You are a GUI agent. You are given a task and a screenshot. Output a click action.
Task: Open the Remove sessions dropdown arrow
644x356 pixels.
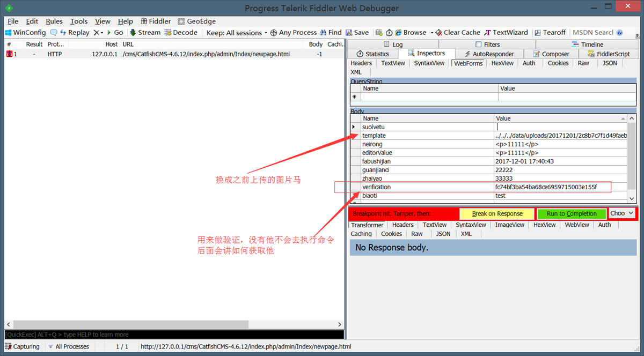point(102,32)
